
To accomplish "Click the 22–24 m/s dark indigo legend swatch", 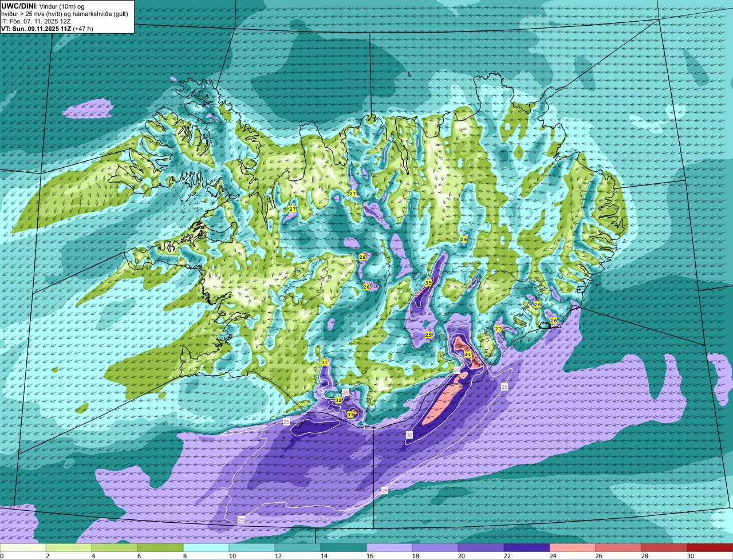I will coord(527,547).
